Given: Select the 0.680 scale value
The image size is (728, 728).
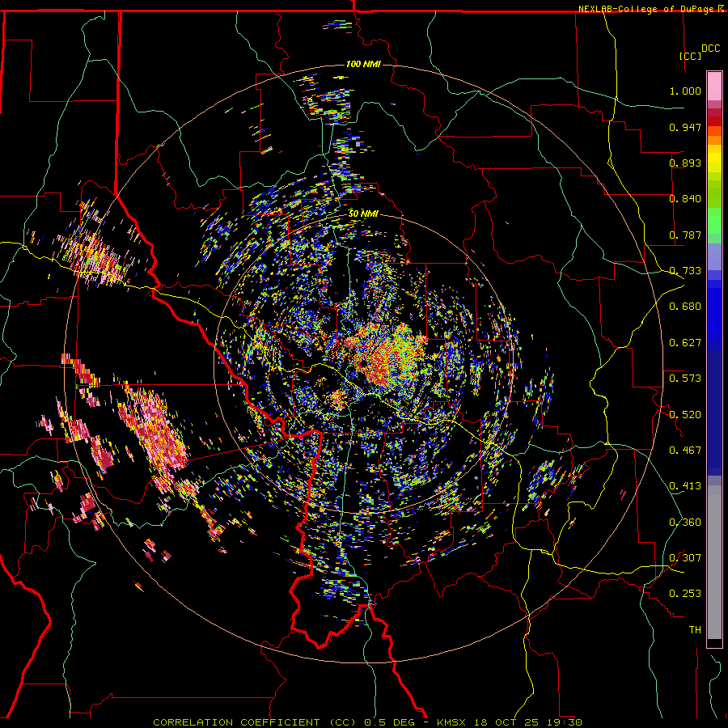Looking at the screenshot, I should [685, 307].
